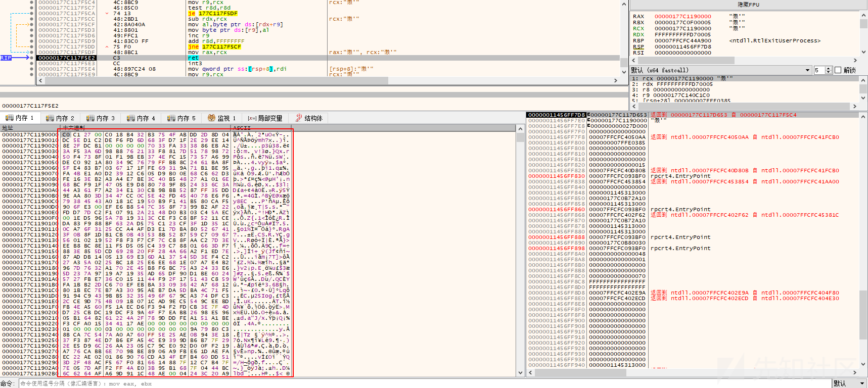Select the RSP register value 00000011456FF7D8
The width and height of the screenshot is (868, 388).
pos(682,47)
